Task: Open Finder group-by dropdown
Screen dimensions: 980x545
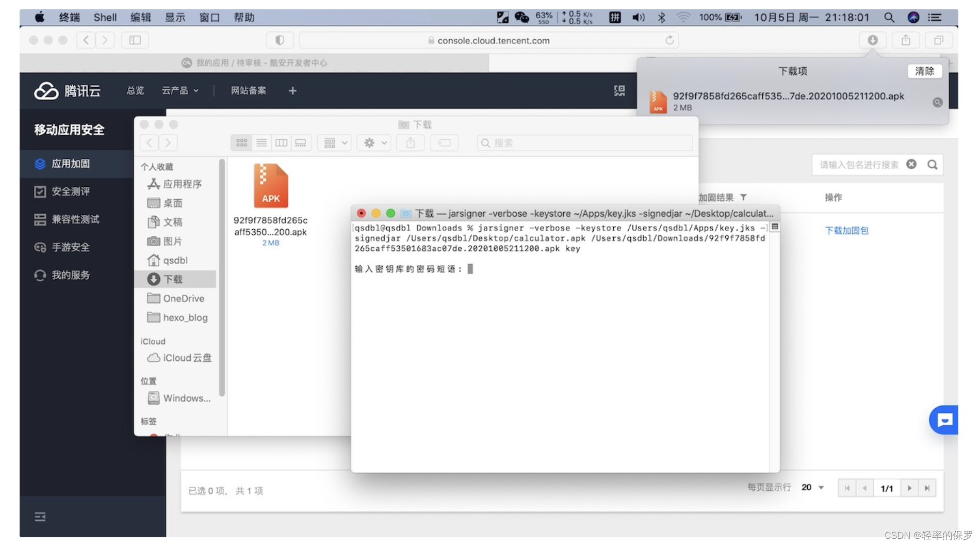Action: [x=335, y=143]
